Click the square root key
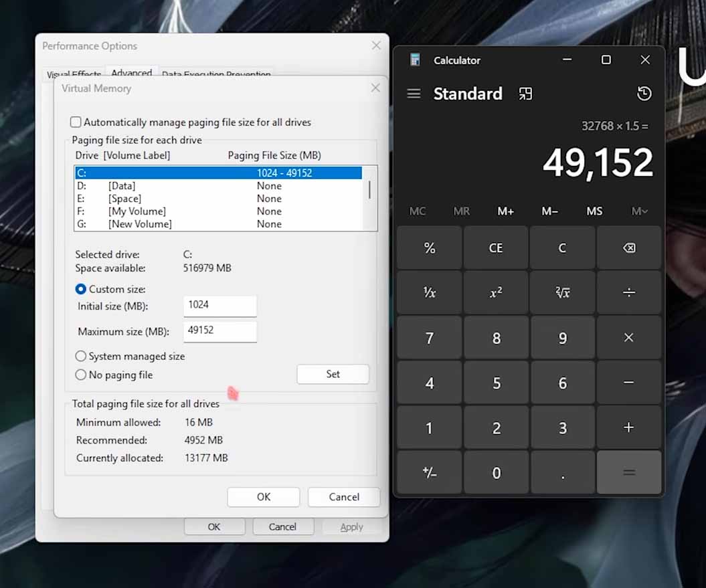Image resolution: width=706 pixels, height=588 pixels. (562, 292)
